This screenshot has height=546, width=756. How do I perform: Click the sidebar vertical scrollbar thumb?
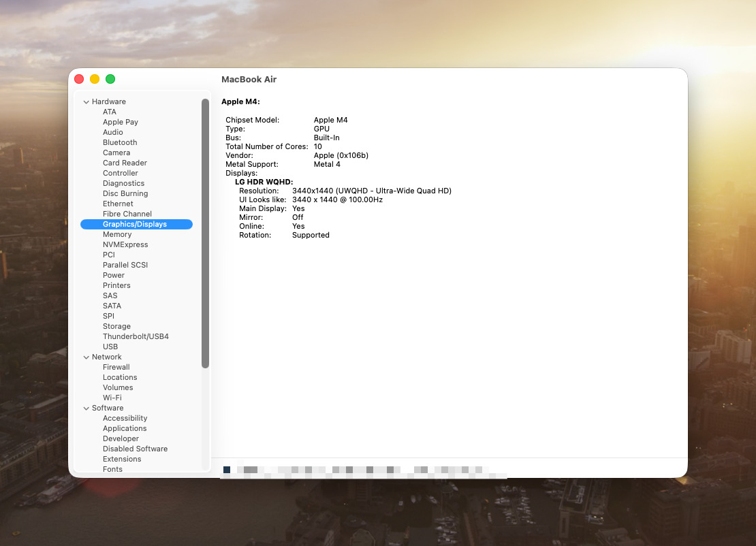pyautogui.click(x=206, y=234)
